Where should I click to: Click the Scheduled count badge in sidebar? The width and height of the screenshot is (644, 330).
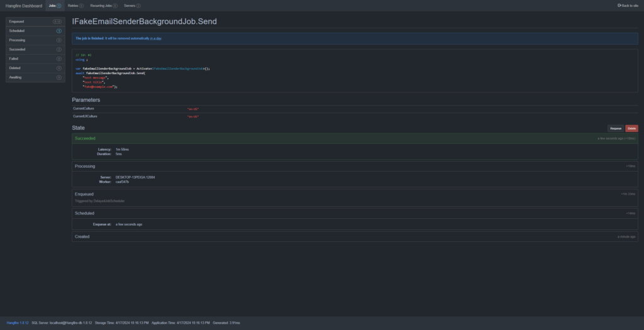click(58, 30)
